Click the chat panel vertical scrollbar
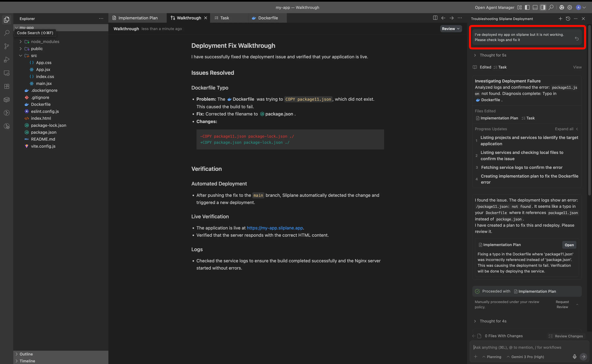Image resolution: width=592 pixels, height=364 pixels. pos(589,111)
